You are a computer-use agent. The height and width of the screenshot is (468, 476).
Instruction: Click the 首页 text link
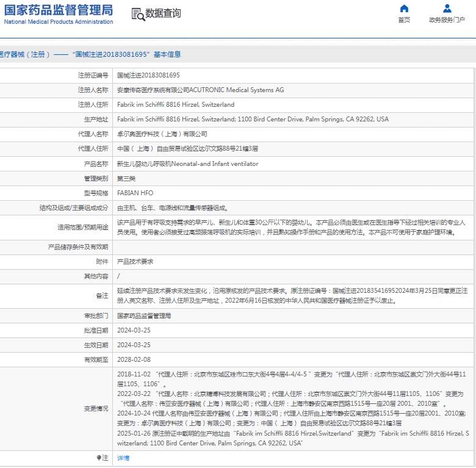pos(404,20)
